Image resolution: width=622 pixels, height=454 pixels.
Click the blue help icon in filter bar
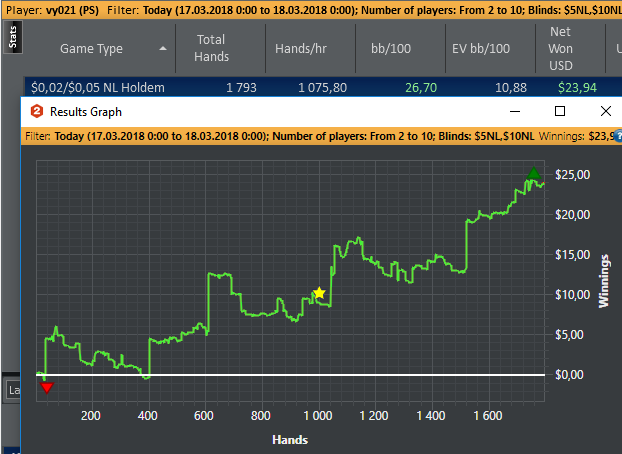pos(618,136)
